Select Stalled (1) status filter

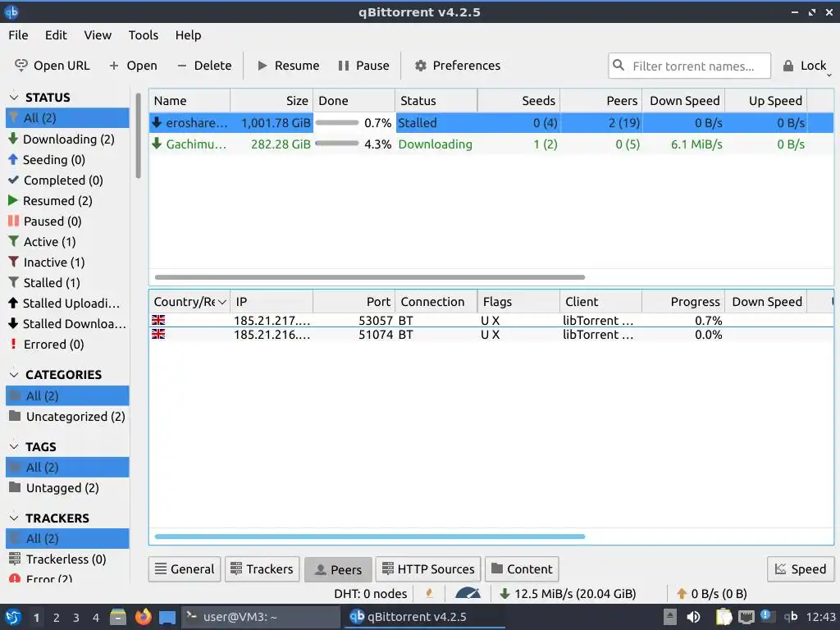click(x=52, y=282)
